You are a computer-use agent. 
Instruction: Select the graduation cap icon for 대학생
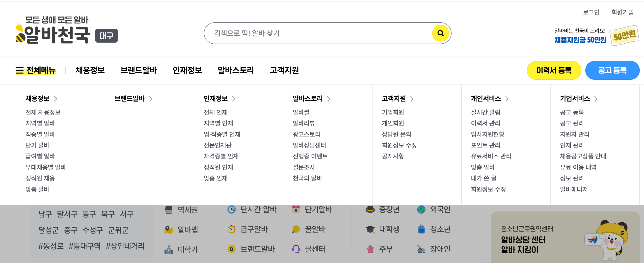[x=371, y=229]
